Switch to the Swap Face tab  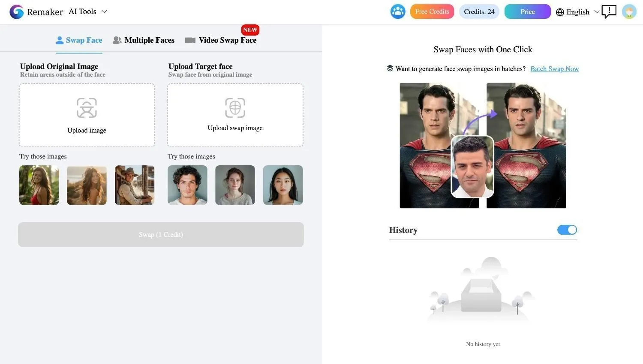coord(79,40)
